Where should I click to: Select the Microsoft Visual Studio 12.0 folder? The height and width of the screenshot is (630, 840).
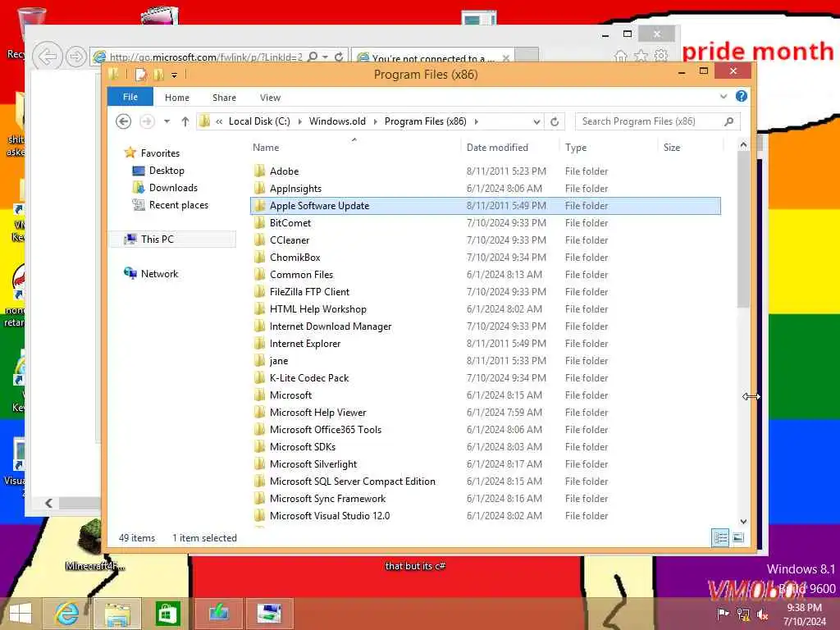[330, 515]
